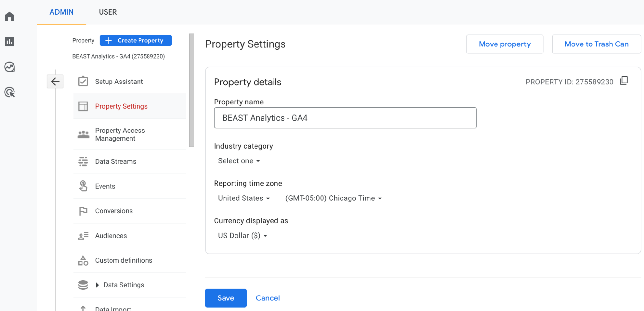Image resolution: width=644 pixels, height=311 pixels.
Task: Open the US Dollar currency dropdown
Action: 242,235
